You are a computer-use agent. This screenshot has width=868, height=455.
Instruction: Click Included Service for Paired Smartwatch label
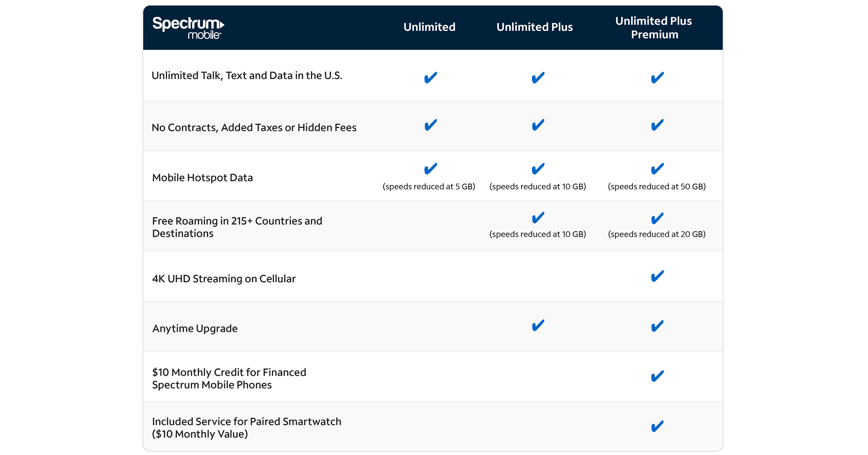point(247,428)
